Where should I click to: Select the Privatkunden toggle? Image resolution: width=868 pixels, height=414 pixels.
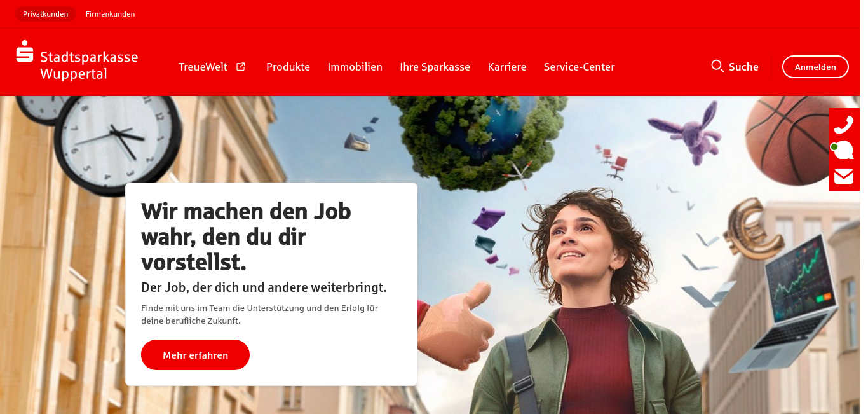click(x=46, y=14)
